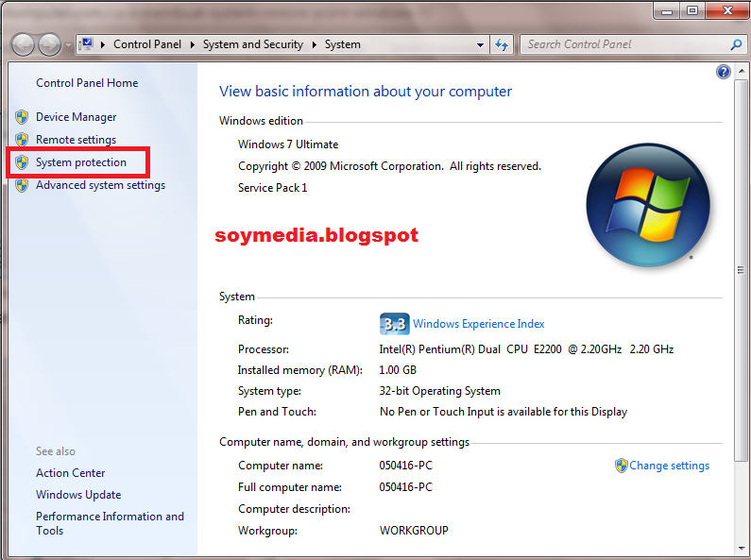Open Control Panel Home
This screenshot has width=751, height=560.
(x=87, y=83)
